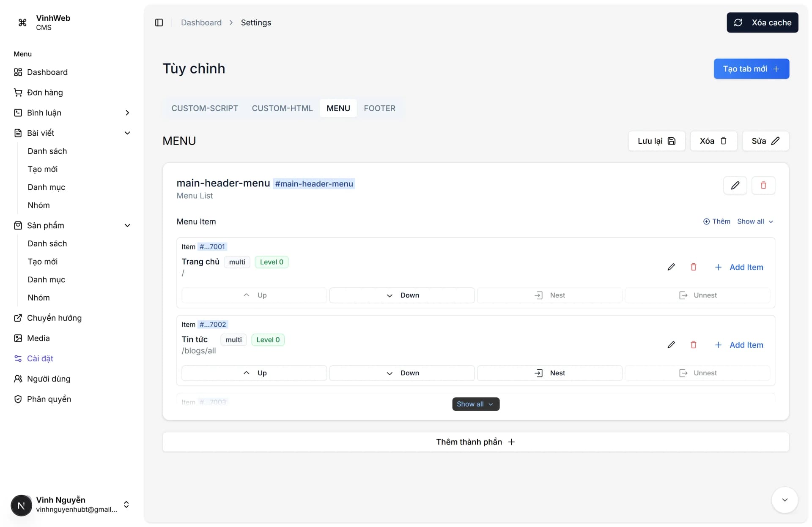This screenshot has height=527, width=812.
Task: Open Chuyển hướng redirects from sidebar
Action: click(54, 318)
